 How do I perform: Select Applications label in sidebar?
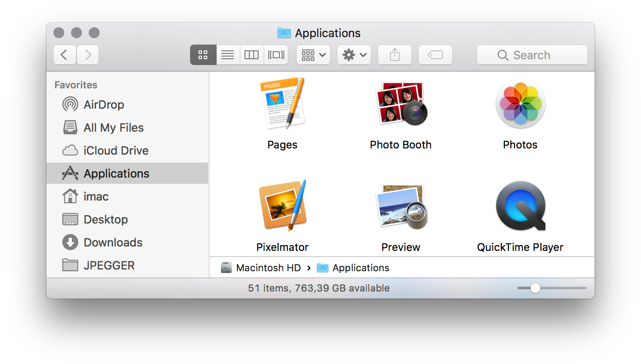click(117, 174)
